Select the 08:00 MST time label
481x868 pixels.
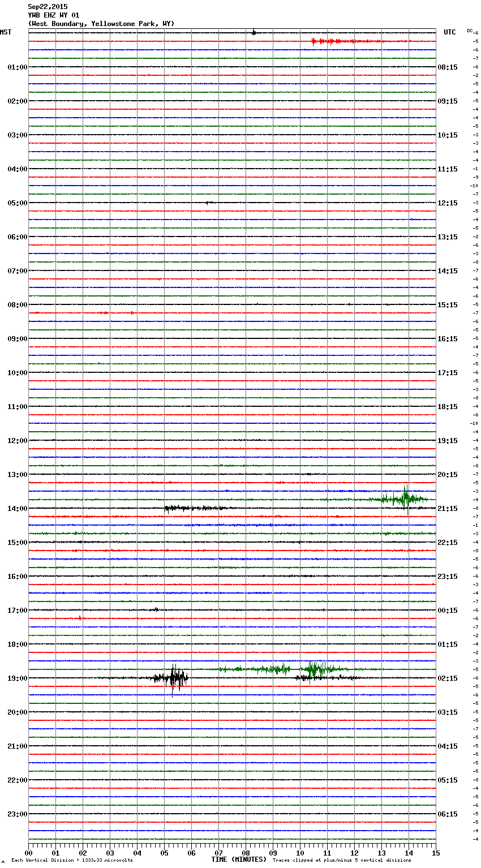coord(17,305)
